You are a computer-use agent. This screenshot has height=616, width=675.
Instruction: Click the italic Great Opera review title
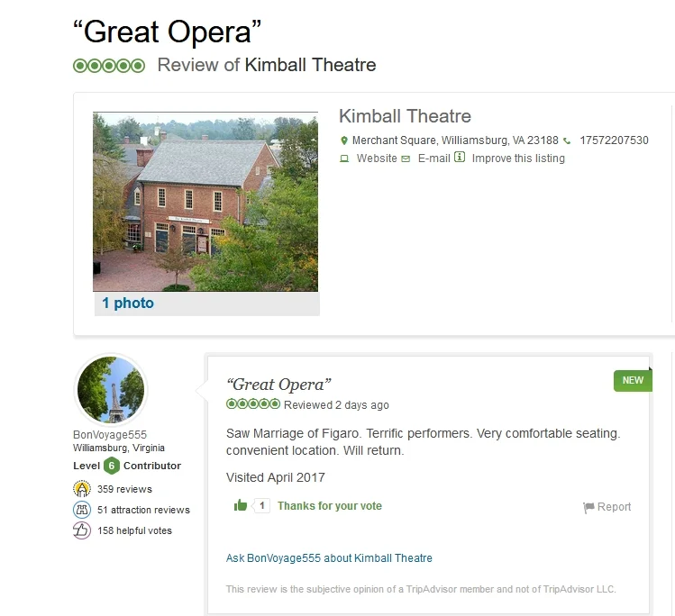(279, 385)
